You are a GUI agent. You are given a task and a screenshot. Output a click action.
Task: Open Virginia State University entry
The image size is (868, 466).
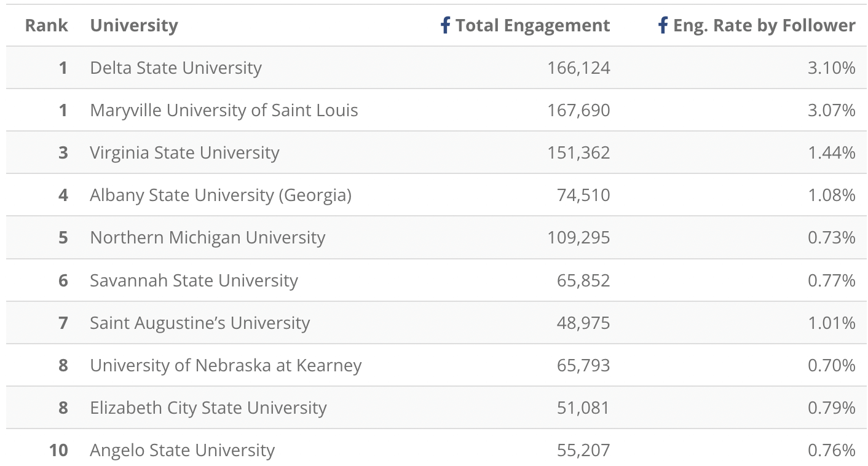point(184,152)
